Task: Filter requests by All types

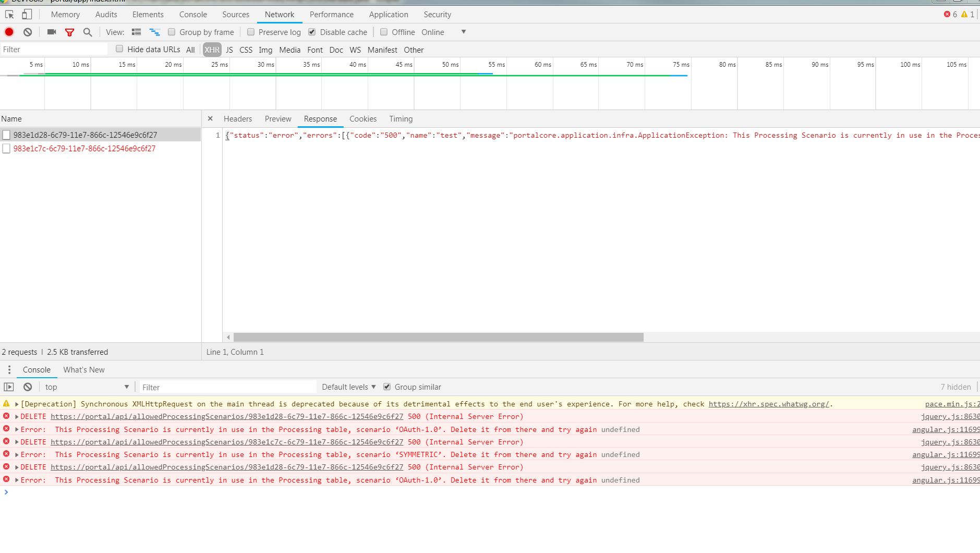Action: [x=190, y=50]
